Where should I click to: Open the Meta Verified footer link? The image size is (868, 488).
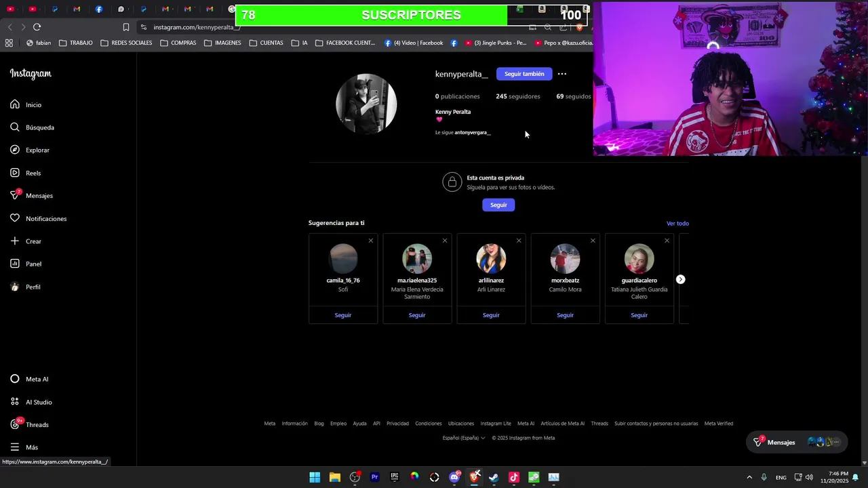click(x=719, y=424)
